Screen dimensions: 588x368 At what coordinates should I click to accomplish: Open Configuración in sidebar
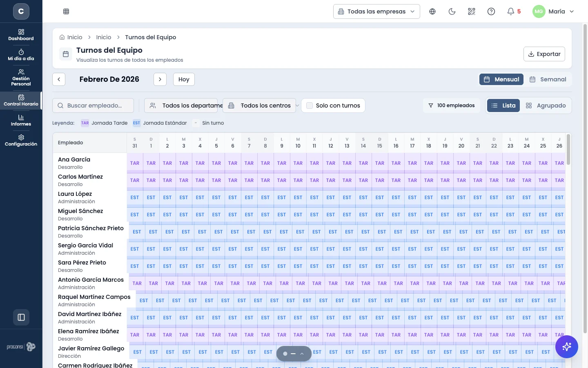21,140
